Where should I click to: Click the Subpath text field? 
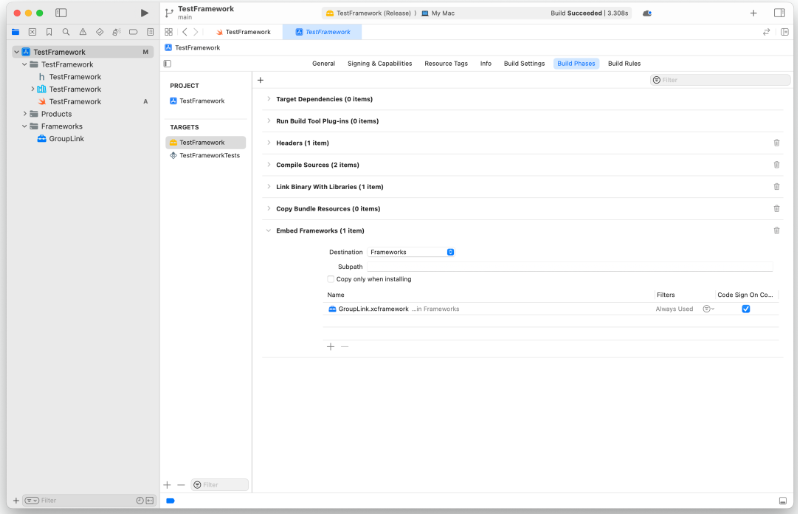tap(569, 267)
